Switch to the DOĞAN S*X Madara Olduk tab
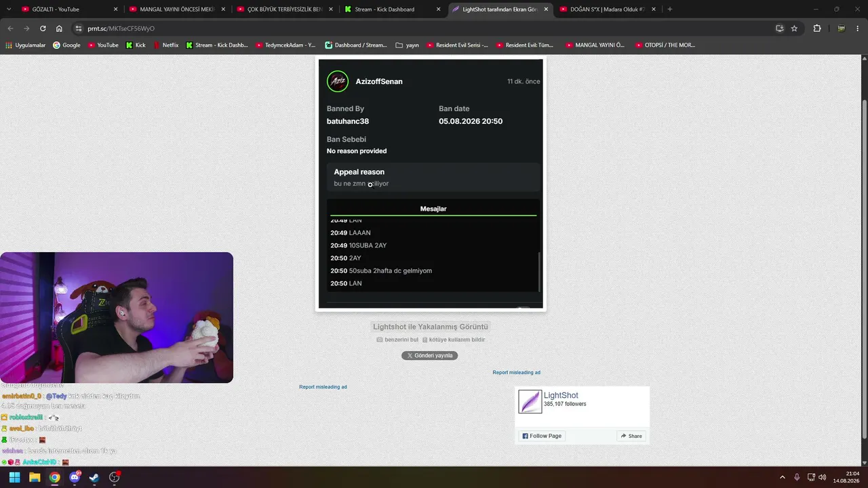Screen dimensions: 868x488 608,9
